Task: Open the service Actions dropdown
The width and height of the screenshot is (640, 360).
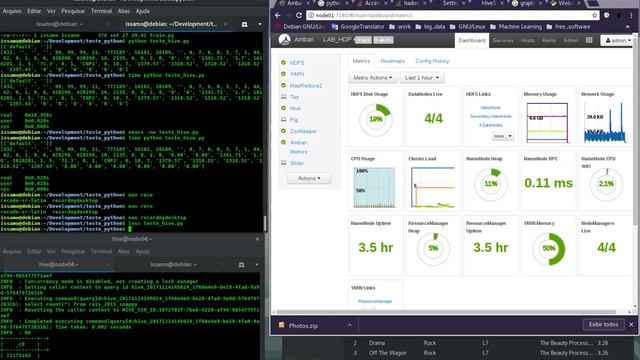Action: 309,178
